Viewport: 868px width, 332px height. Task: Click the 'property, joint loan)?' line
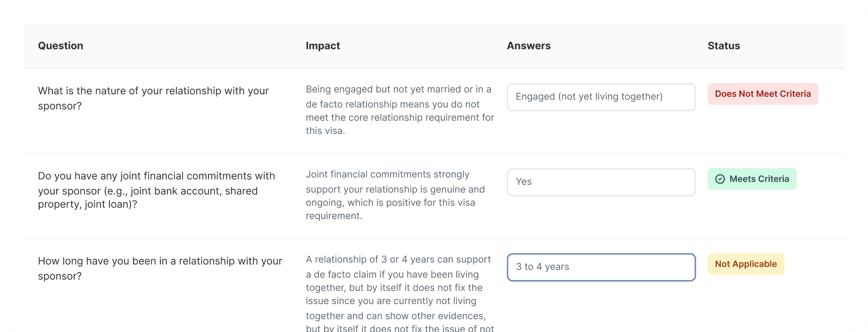point(87,205)
